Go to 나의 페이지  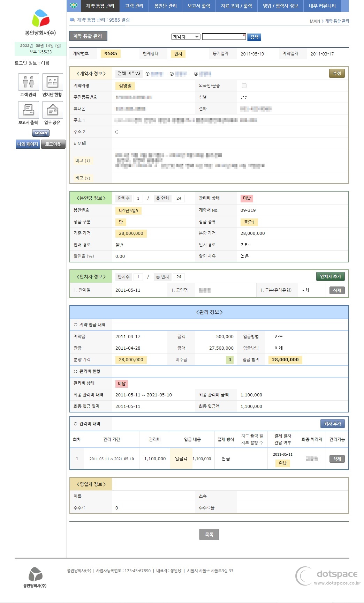click(x=28, y=144)
